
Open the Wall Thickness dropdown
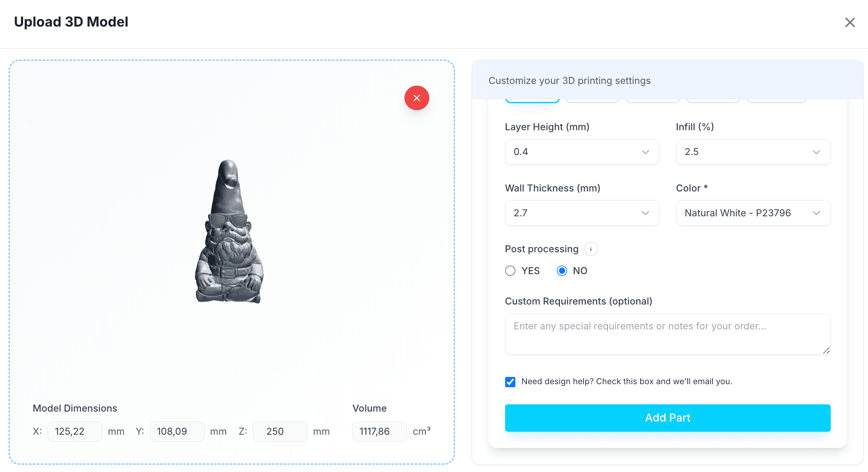(582, 213)
